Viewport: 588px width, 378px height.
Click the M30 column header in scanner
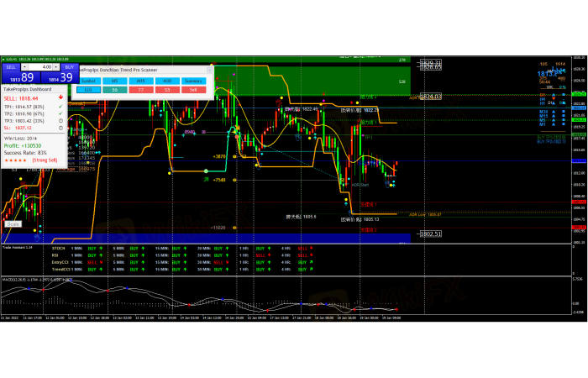pyautogui.click(x=167, y=81)
